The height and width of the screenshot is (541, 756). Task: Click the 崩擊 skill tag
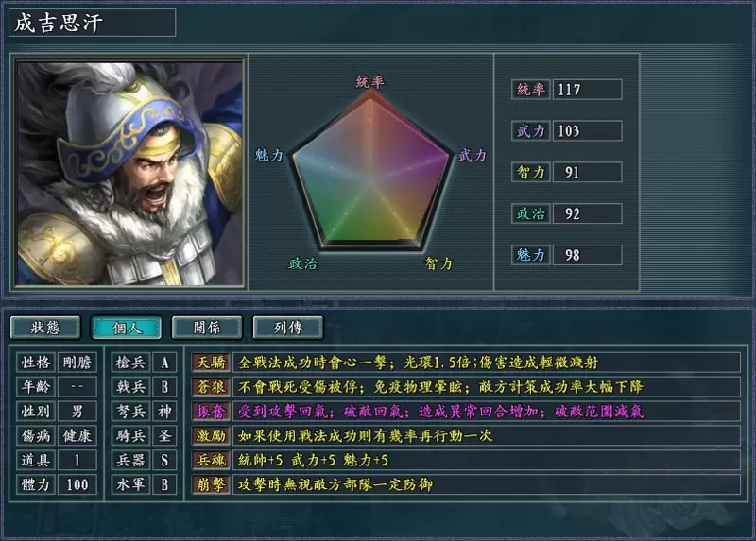tap(211, 484)
